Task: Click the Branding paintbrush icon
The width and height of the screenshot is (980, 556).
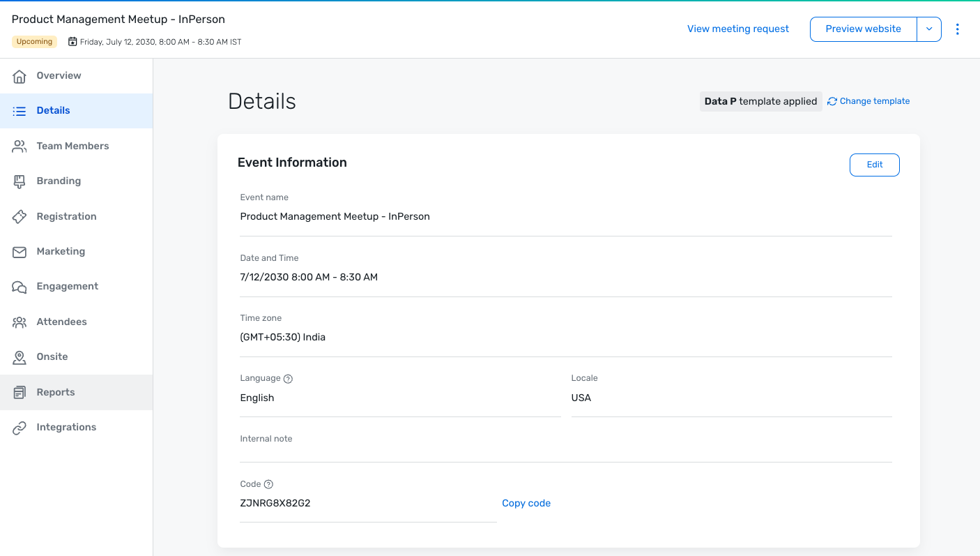Action: tap(20, 181)
